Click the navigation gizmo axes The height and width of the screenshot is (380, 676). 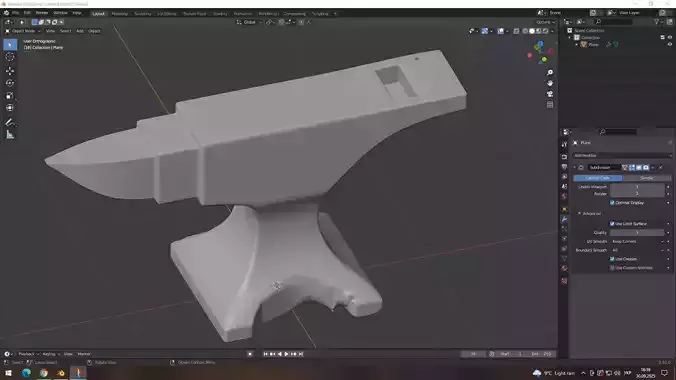point(540,52)
